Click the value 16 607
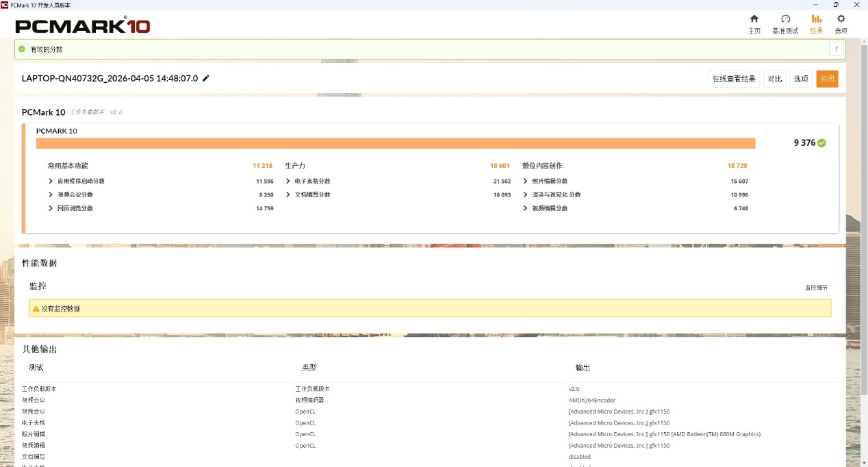868x467 pixels. click(739, 181)
